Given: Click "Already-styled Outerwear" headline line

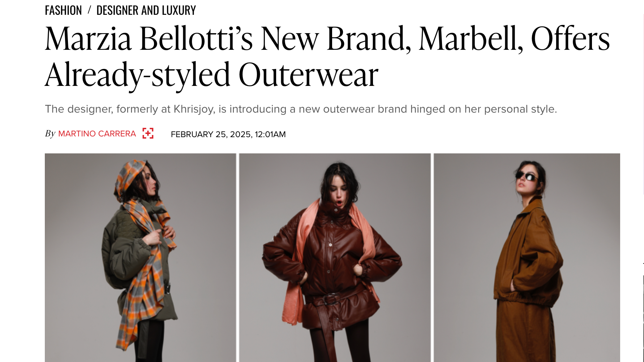Looking at the screenshot, I should pos(211,75).
